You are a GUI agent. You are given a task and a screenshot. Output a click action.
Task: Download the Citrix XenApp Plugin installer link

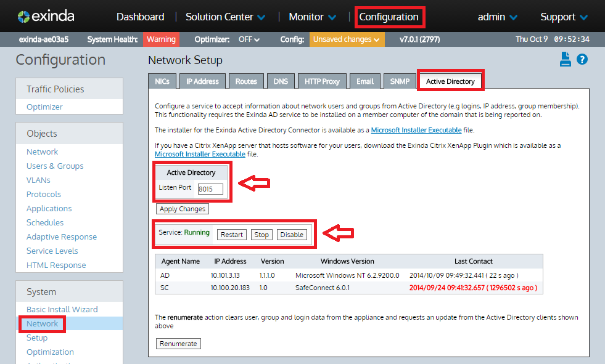tap(200, 154)
